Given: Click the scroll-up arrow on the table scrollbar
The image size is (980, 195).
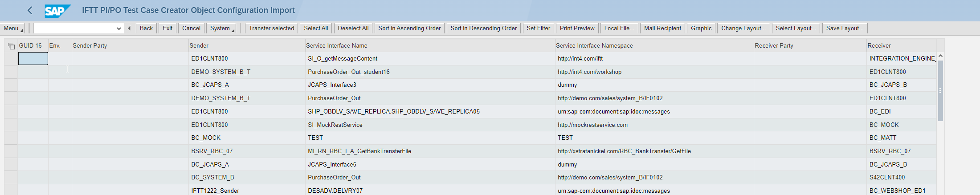Looking at the screenshot, I should click(940, 56).
